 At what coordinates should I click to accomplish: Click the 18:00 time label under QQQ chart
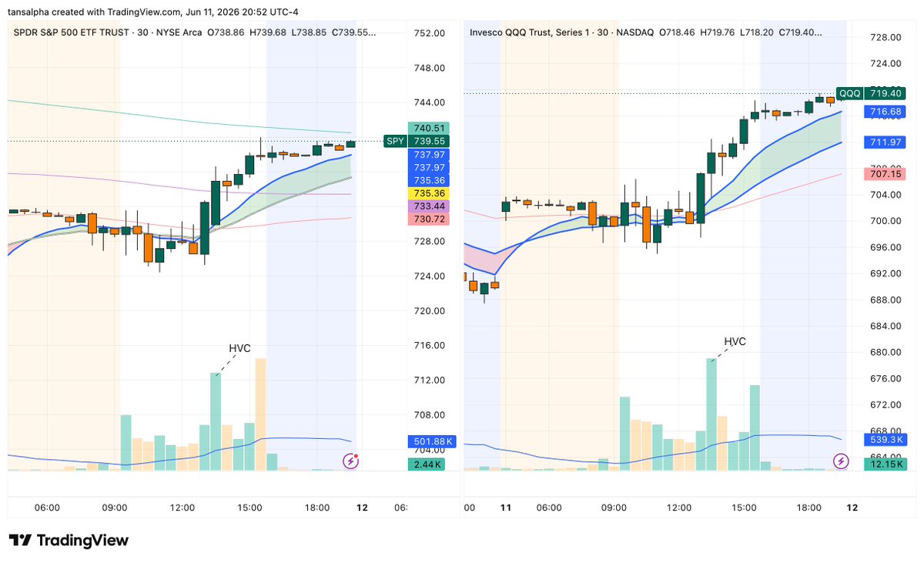808,508
